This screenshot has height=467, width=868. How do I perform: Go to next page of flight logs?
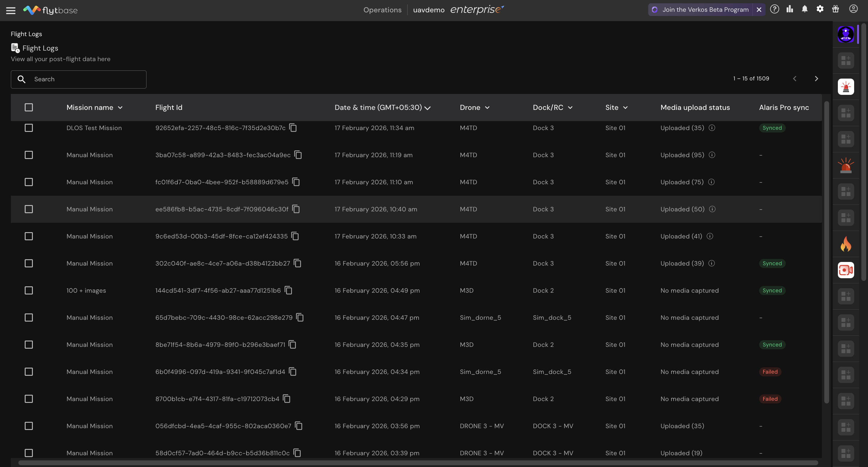coord(816,79)
